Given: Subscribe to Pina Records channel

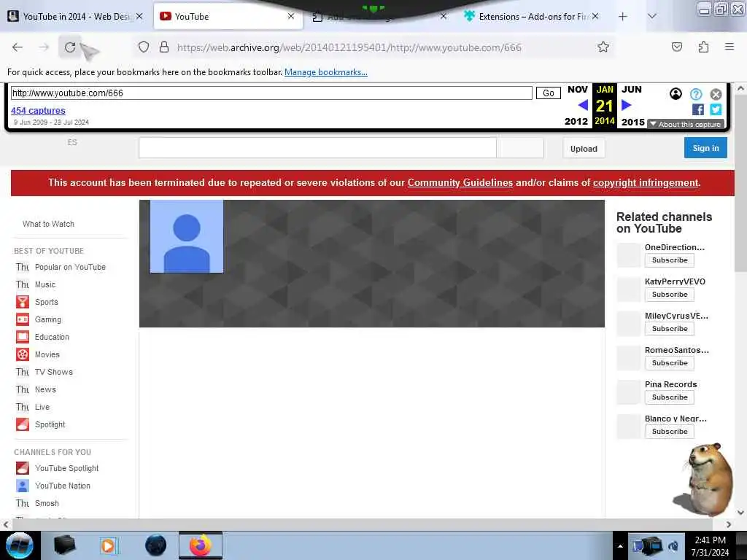Looking at the screenshot, I should (670, 397).
